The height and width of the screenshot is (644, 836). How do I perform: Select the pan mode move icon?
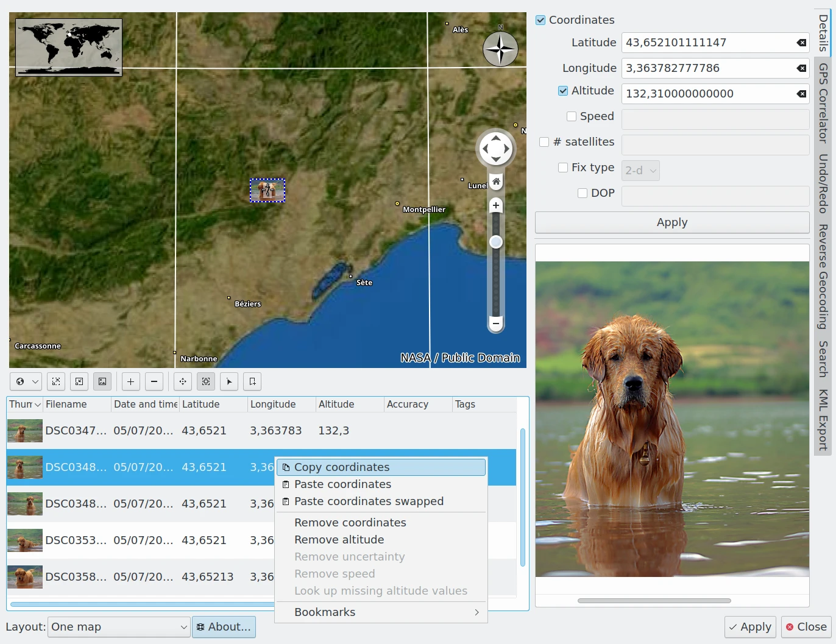click(183, 381)
